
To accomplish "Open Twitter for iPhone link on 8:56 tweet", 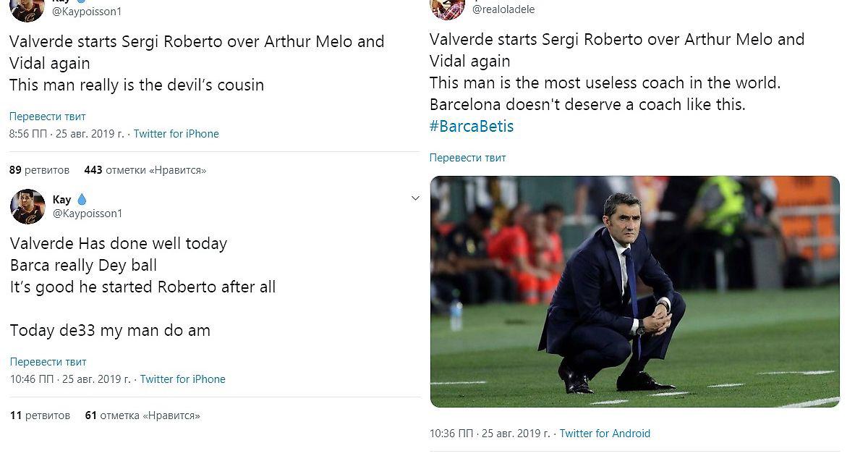I will tap(176, 134).
